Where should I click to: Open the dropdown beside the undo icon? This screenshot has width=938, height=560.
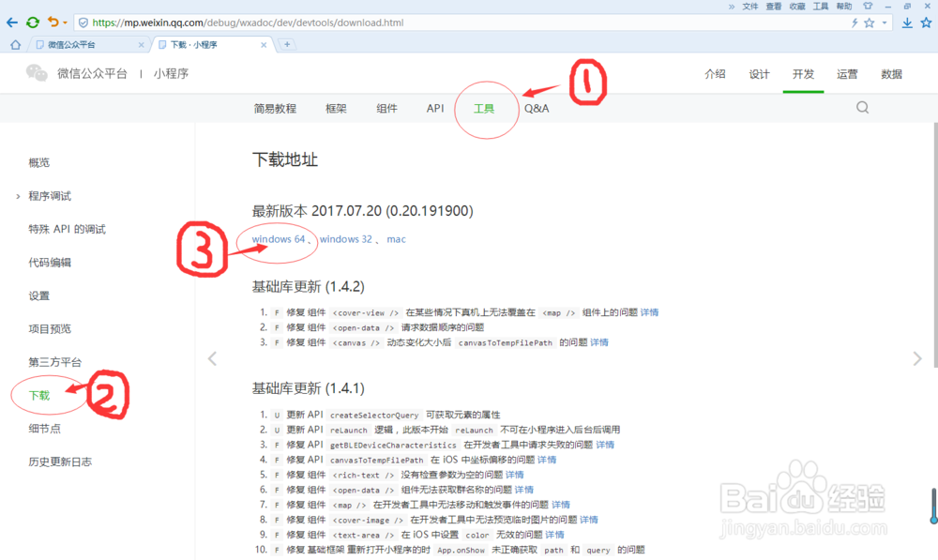65,23
